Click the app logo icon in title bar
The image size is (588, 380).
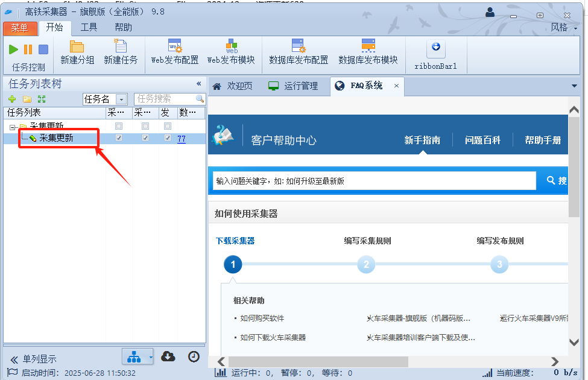[8, 12]
